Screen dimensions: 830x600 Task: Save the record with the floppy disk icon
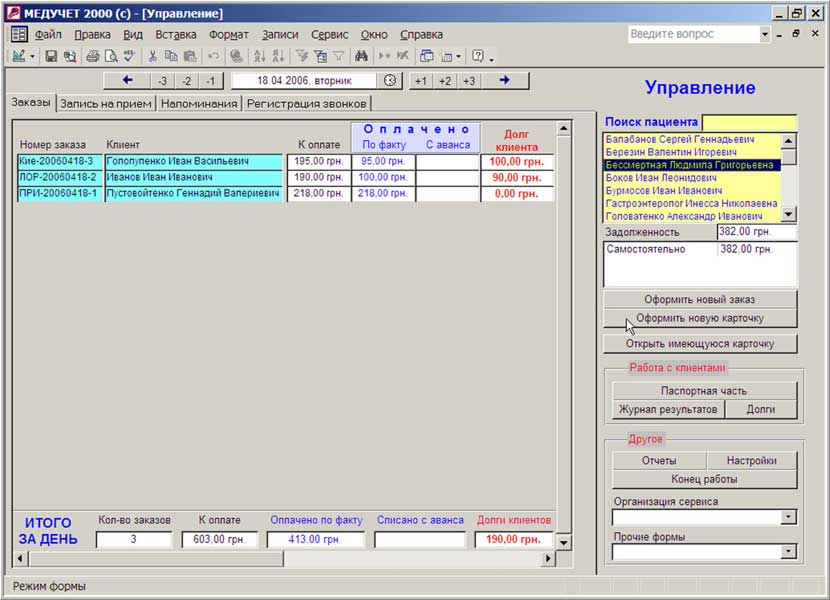point(51,56)
